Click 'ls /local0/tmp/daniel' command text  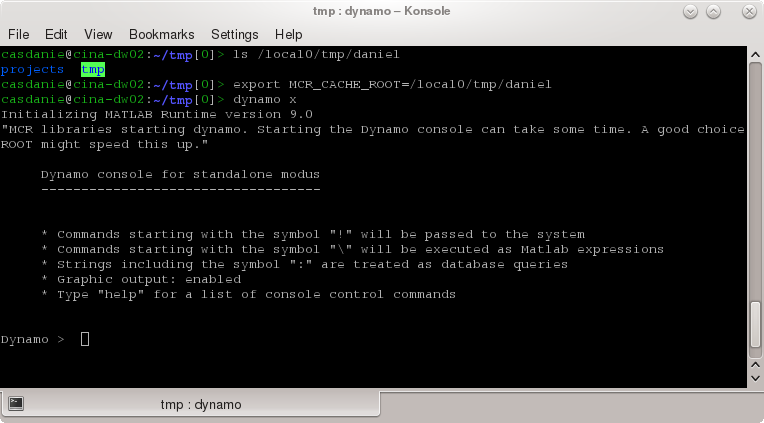pyautogui.click(x=316, y=55)
